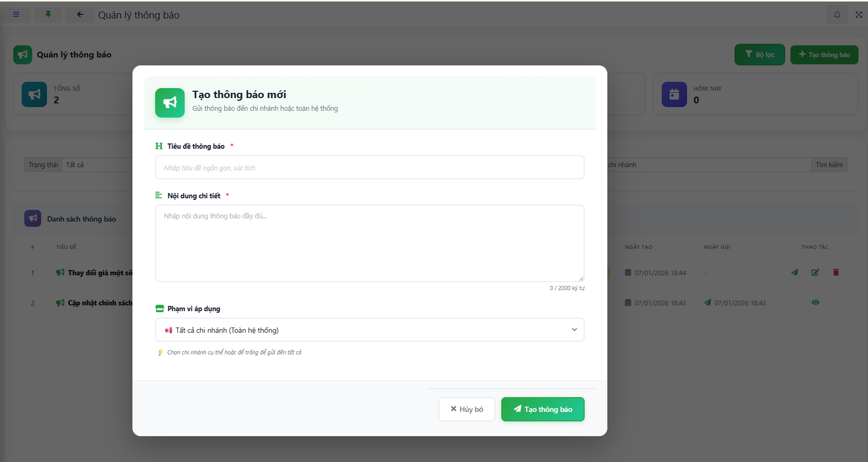Viewport: 868px width, 462px height.
Task: Click into the Nội dung chi tiết textarea
Action: [x=369, y=243]
